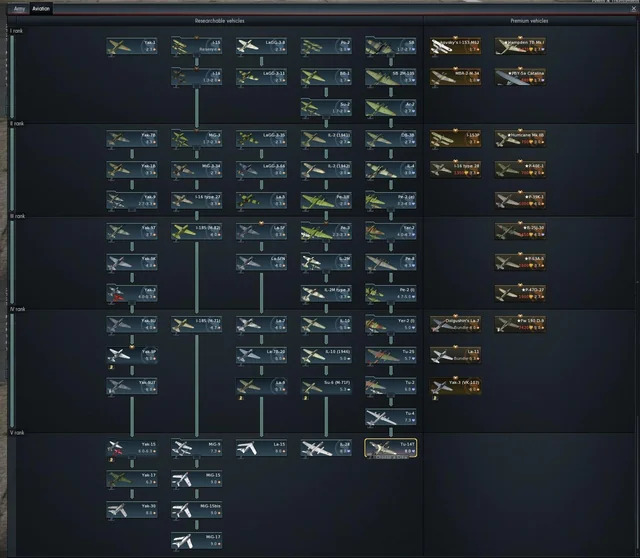
Task: Select the IL-2 (1942) attacker
Action: pos(326,170)
